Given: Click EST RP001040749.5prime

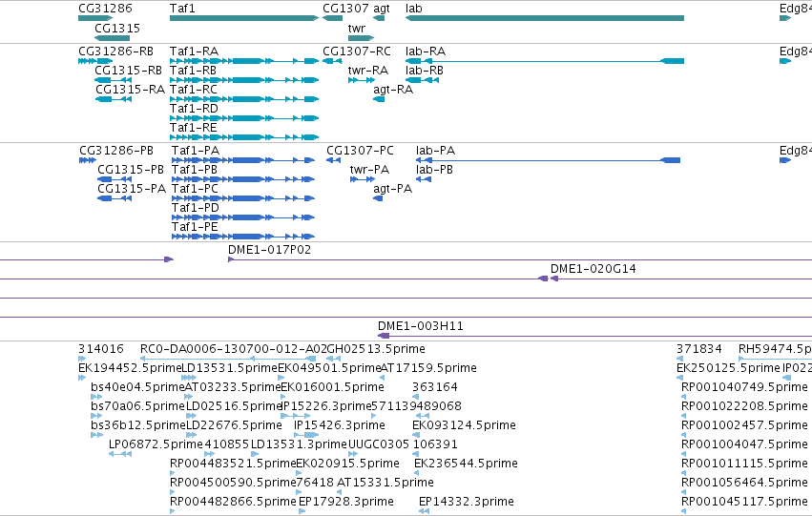Looking at the screenshot, I should (683, 397).
